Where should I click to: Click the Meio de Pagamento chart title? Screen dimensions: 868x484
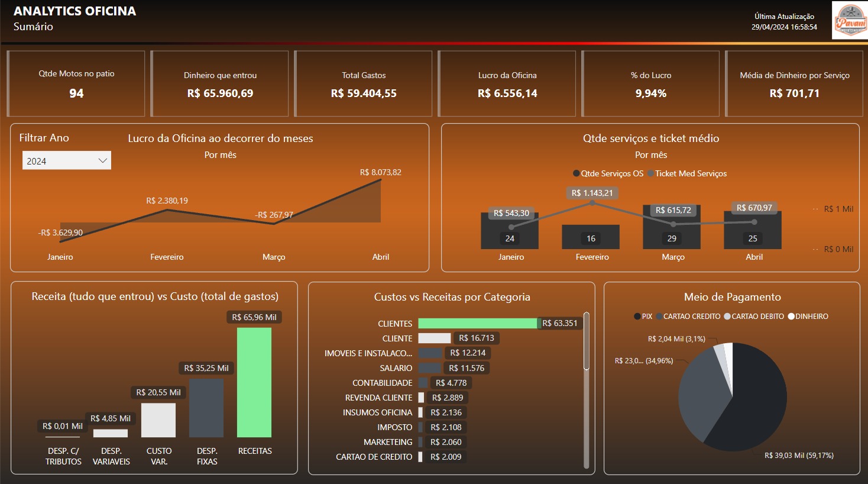[733, 297]
